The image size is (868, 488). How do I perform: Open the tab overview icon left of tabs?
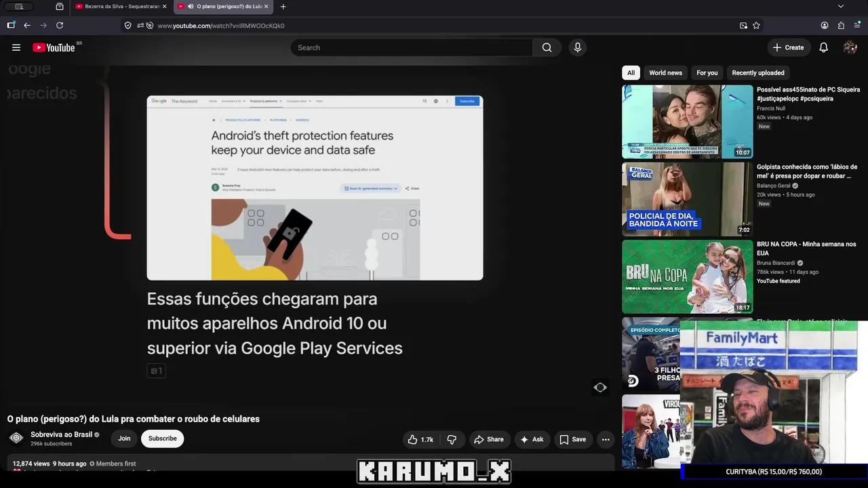tap(60, 6)
